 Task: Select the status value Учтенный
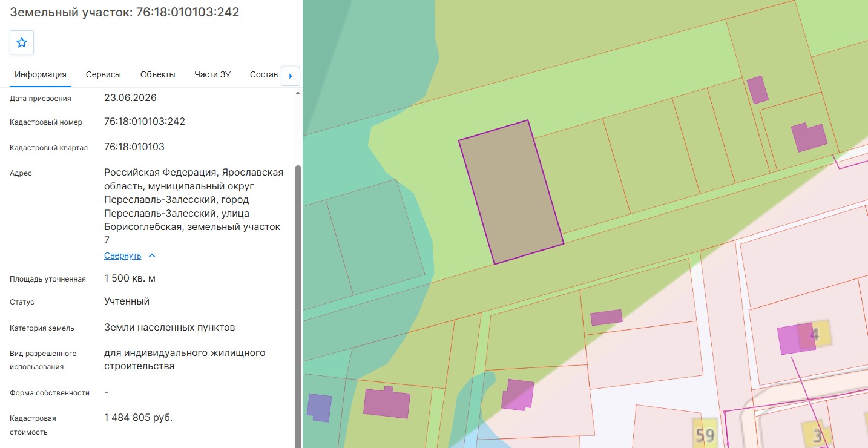127,301
